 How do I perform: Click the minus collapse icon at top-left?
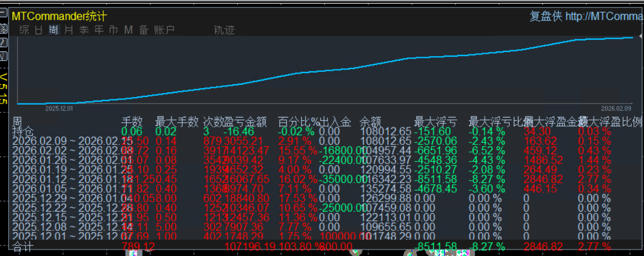tap(4, 13)
